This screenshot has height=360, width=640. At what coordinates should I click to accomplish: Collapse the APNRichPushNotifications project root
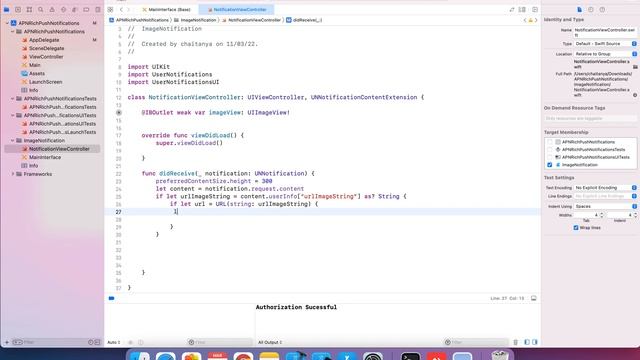(7, 23)
